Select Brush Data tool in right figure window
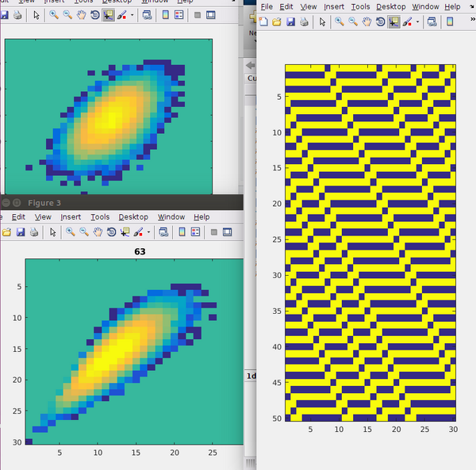This screenshot has width=476, height=470. [408, 22]
